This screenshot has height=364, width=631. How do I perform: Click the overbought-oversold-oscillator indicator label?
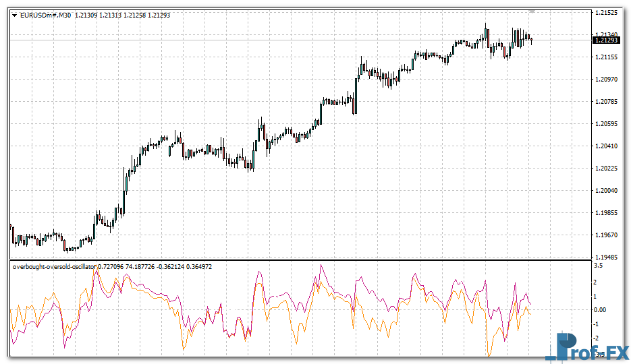pos(54,267)
